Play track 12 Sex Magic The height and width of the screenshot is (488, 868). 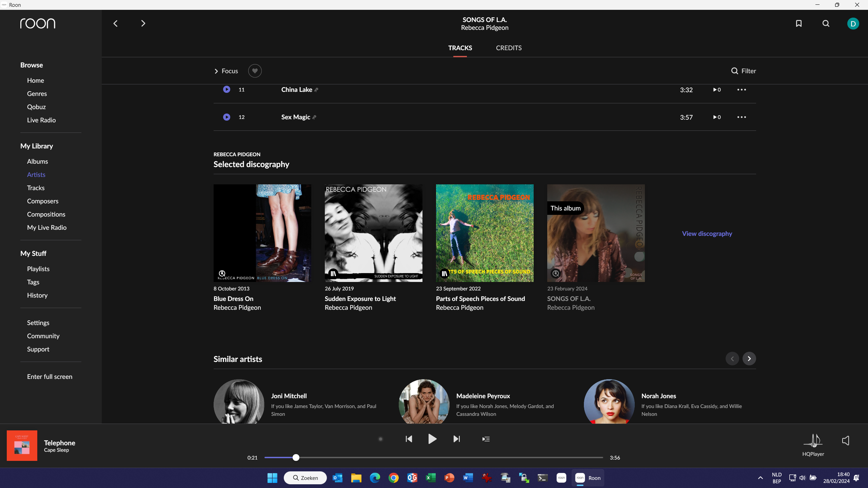(226, 117)
